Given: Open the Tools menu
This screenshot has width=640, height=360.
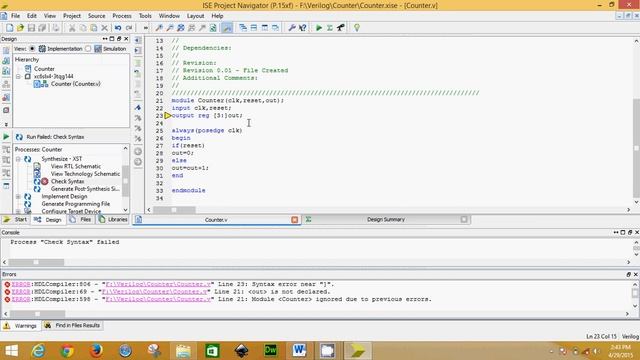Looking at the screenshot, I should tap(145, 16).
